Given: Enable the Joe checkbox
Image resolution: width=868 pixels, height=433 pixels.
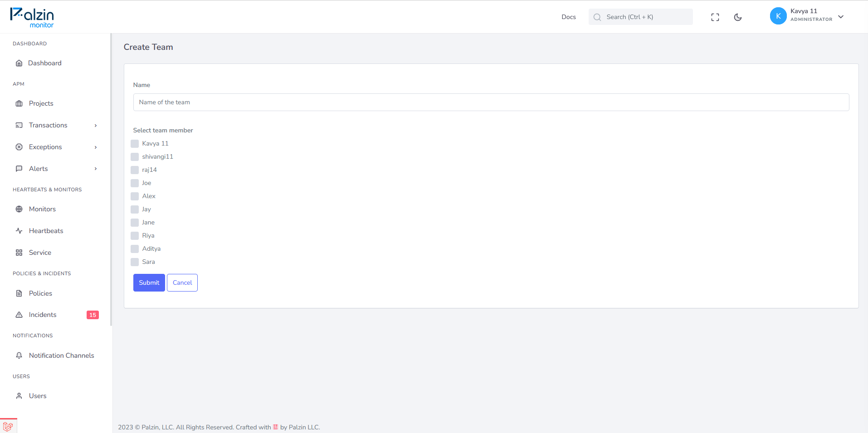Looking at the screenshot, I should pos(135,183).
